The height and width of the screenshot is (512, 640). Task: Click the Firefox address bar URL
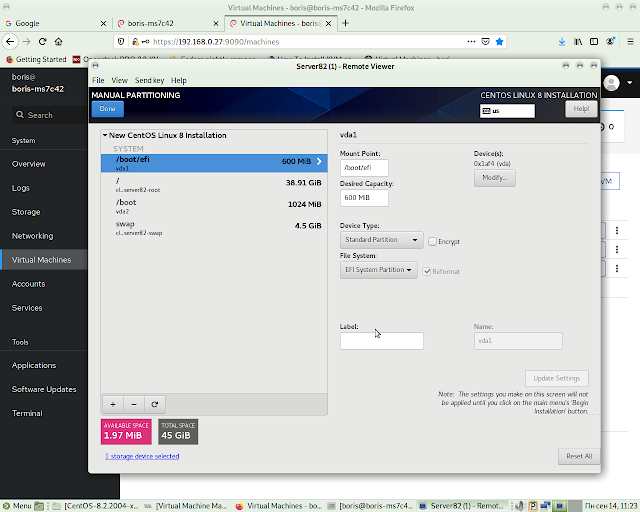tap(216, 42)
